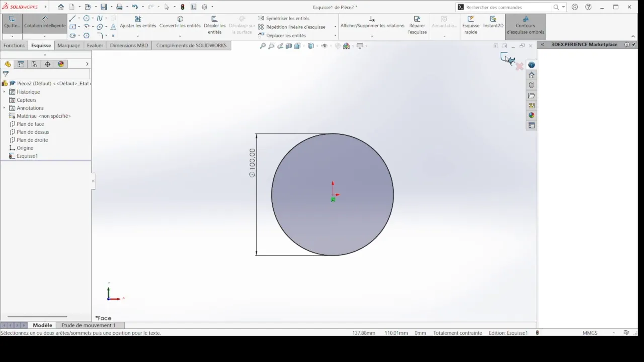This screenshot has width=644, height=362.
Task: Click the Home icon in the quick access toolbar
Action: coord(61,7)
